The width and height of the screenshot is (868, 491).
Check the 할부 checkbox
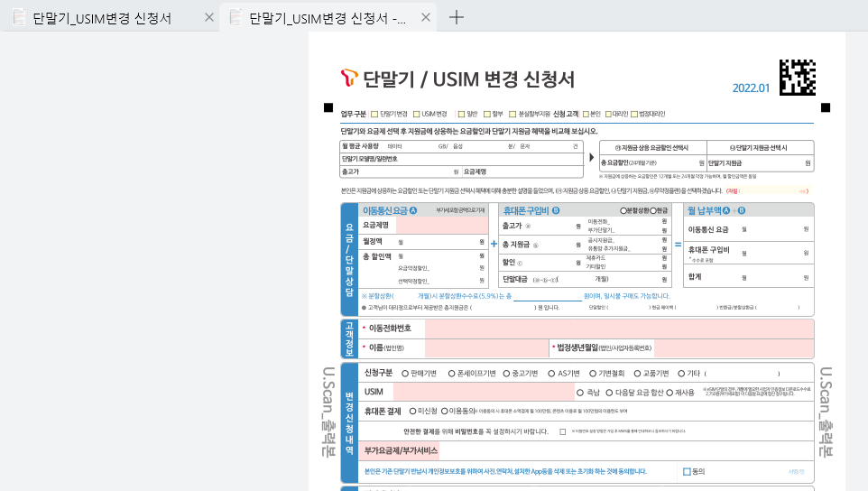[x=487, y=114]
